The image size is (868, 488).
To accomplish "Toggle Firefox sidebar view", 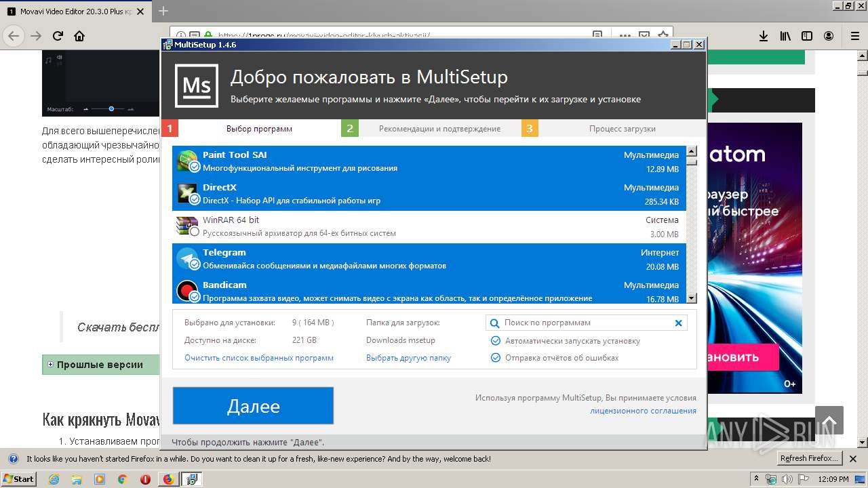I will (807, 36).
